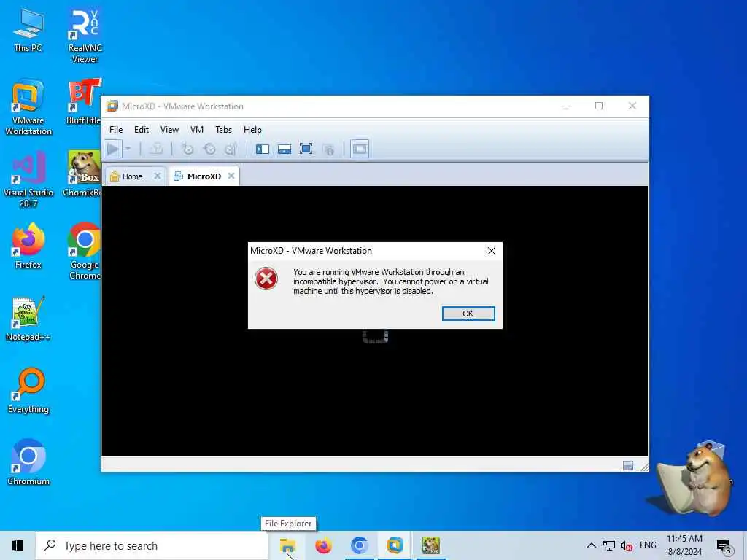Open File Explorer from taskbar
747x560 pixels.
[287, 545]
